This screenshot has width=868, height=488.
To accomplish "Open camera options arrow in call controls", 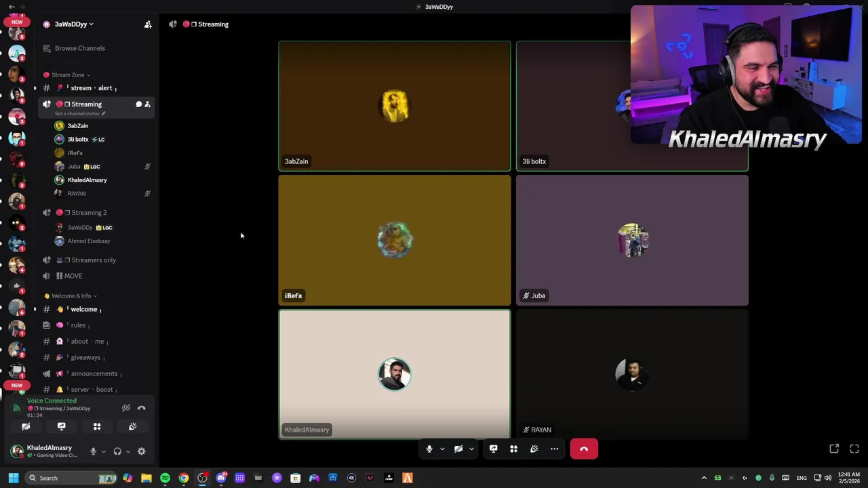I will pos(471,449).
